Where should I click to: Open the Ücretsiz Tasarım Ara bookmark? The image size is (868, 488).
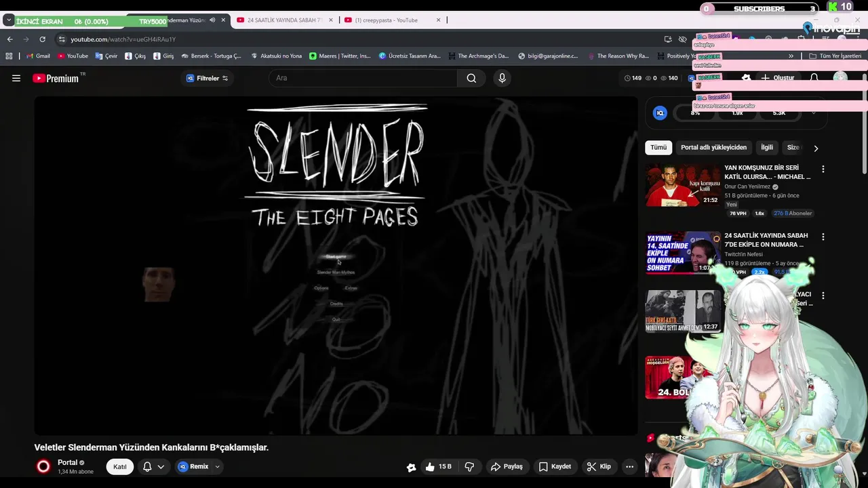[410, 56]
